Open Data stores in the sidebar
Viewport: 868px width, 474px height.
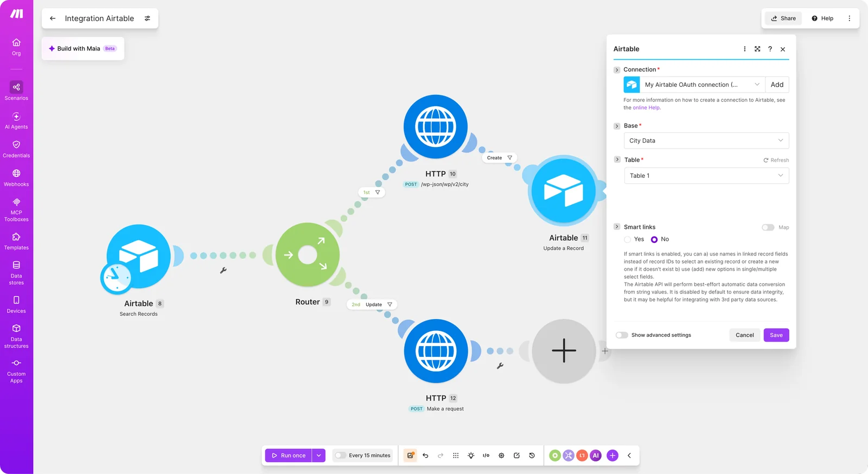(x=16, y=273)
